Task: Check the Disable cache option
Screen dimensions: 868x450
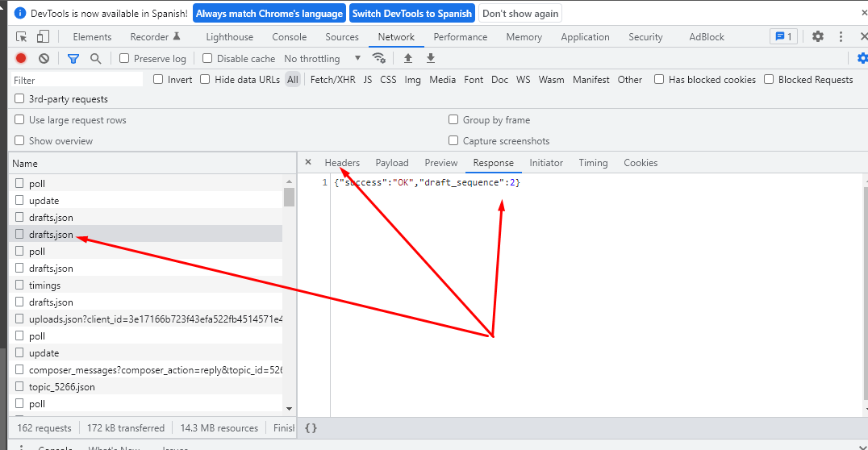Action: point(207,58)
